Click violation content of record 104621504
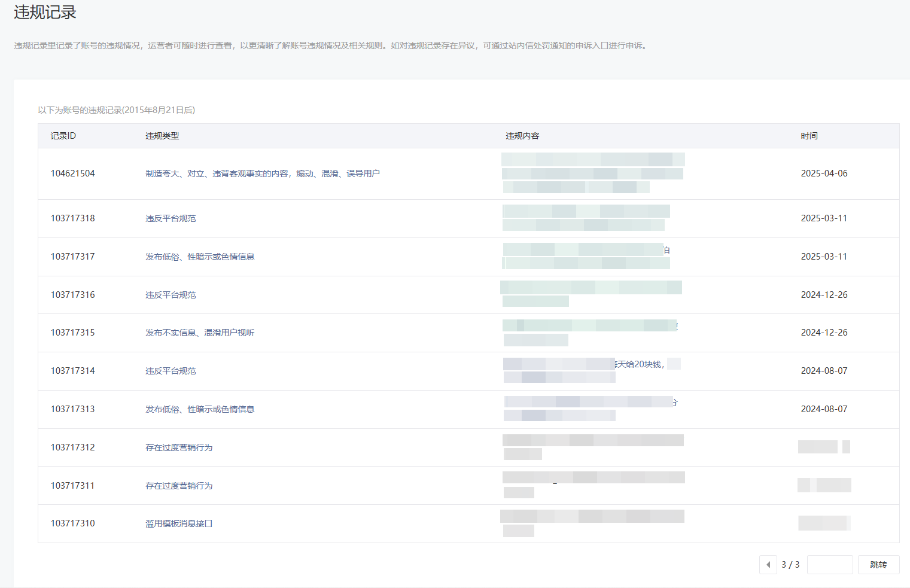Image resolution: width=910 pixels, height=588 pixels. pos(593,173)
